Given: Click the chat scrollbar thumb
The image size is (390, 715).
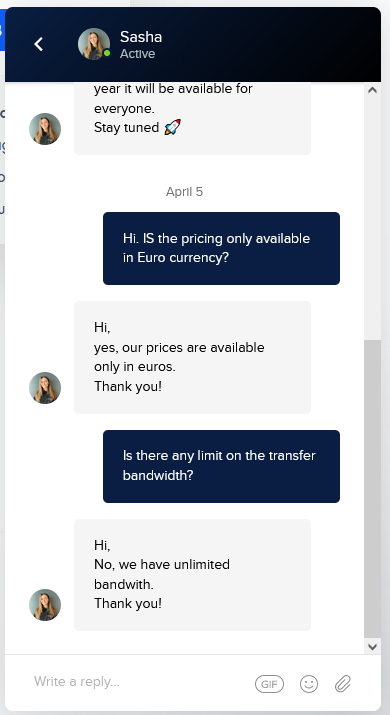Looking at the screenshot, I should coord(372,488).
